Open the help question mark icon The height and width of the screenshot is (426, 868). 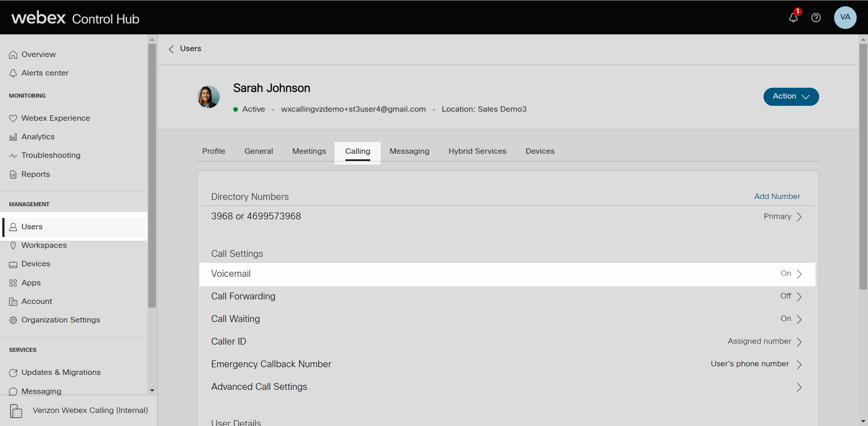click(816, 18)
